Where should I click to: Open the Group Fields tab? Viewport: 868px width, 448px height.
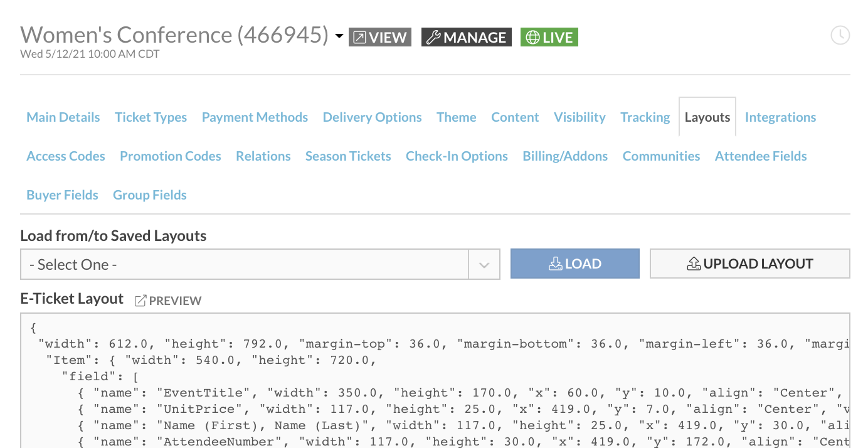click(150, 195)
